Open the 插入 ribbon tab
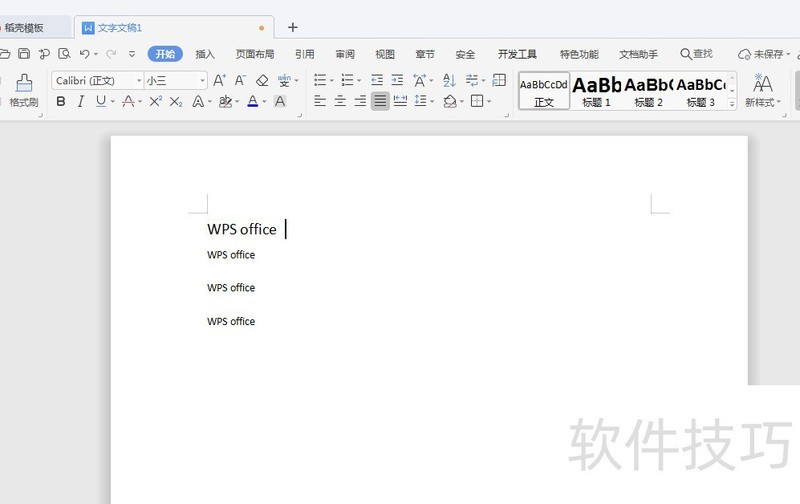 click(x=205, y=54)
